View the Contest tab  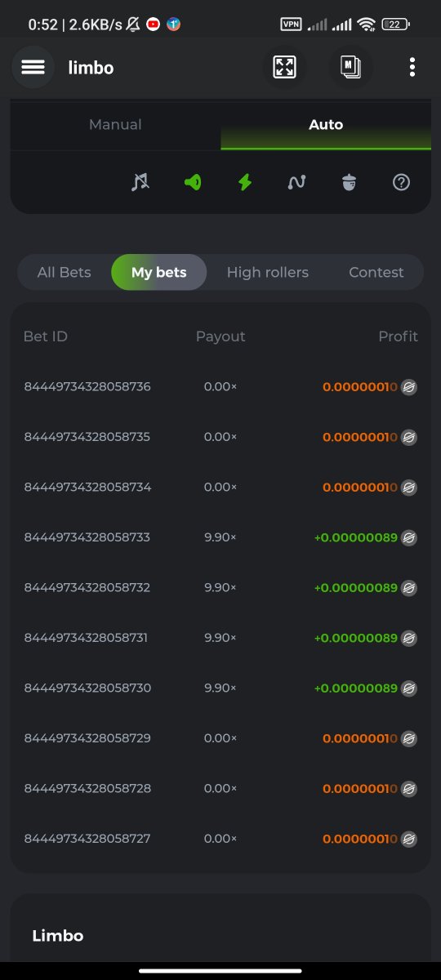(x=376, y=273)
